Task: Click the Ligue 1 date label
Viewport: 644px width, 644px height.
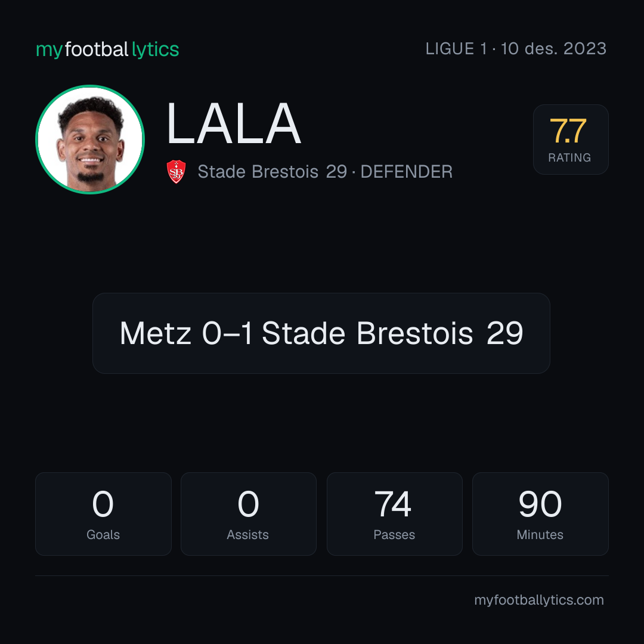Action: (516, 49)
